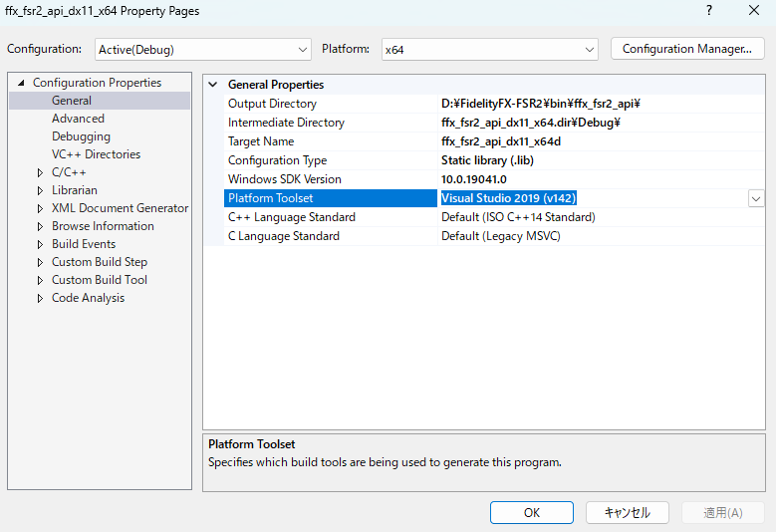Image resolution: width=776 pixels, height=532 pixels.
Task: Collapse the General Properties section
Action: pyautogui.click(x=213, y=85)
